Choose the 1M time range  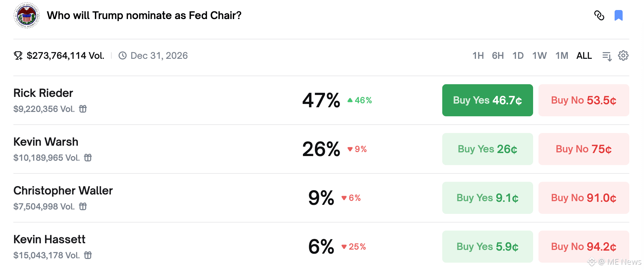pos(562,55)
